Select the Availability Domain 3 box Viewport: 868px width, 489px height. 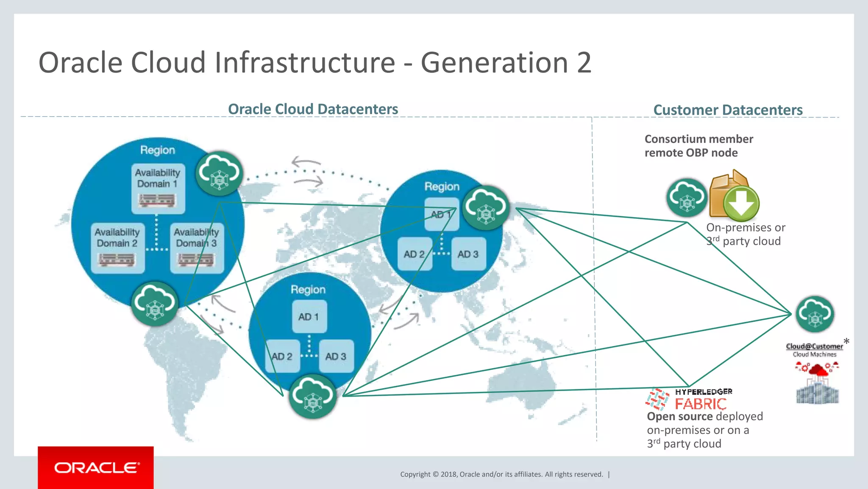click(197, 248)
